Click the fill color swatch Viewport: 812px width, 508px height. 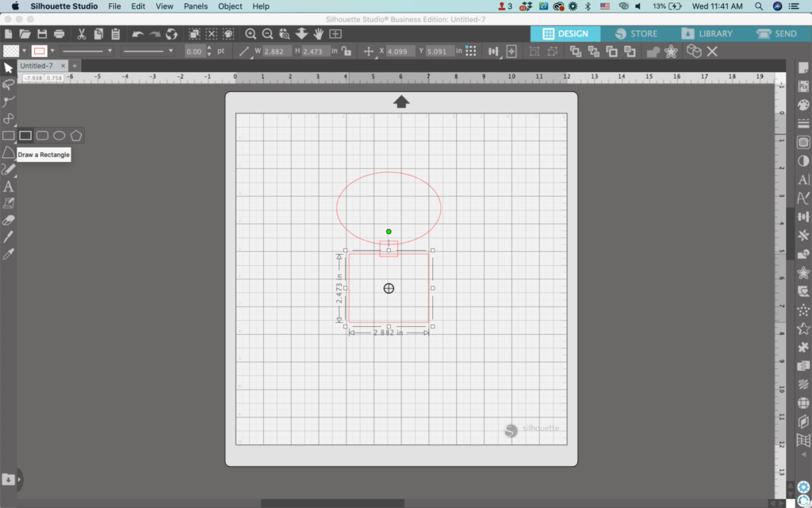tap(11, 51)
